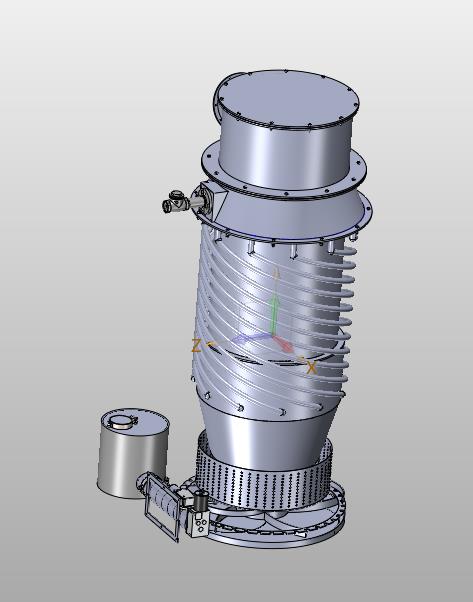Select the green vertical axis arrow
473x602 pixels.
coord(273,313)
